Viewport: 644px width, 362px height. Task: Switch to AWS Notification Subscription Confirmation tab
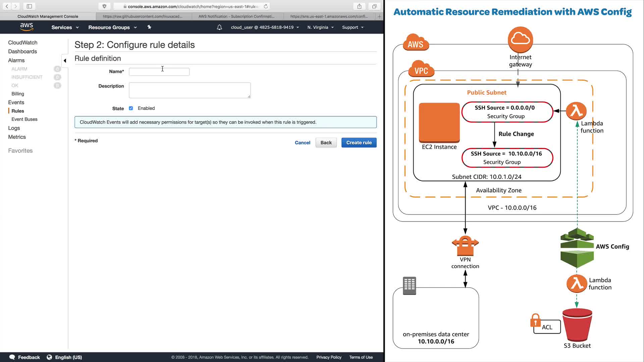(x=236, y=16)
